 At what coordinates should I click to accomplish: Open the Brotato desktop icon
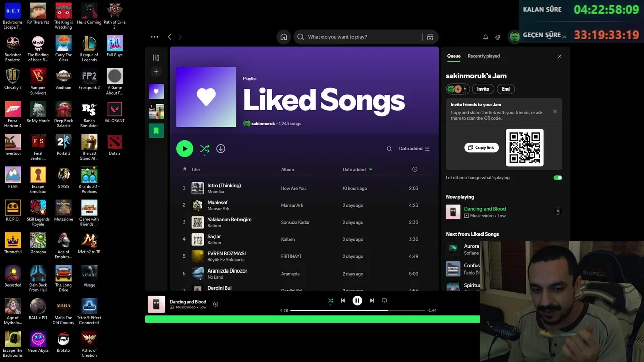click(63, 342)
